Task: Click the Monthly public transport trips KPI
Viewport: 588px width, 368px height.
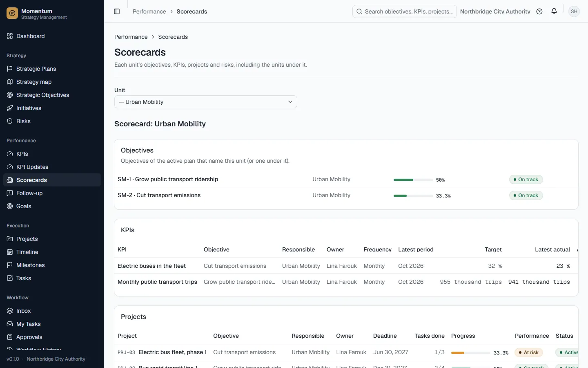Action: [x=157, y=282]
